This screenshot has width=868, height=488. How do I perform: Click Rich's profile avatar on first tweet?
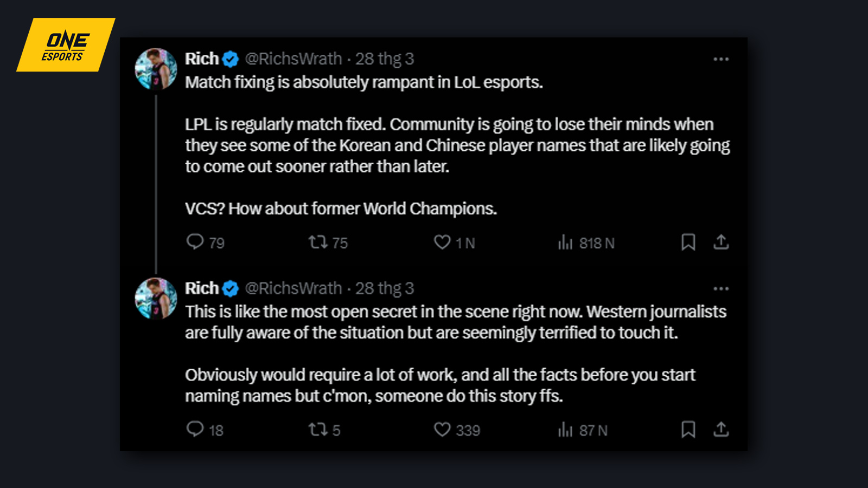(156, 68)
